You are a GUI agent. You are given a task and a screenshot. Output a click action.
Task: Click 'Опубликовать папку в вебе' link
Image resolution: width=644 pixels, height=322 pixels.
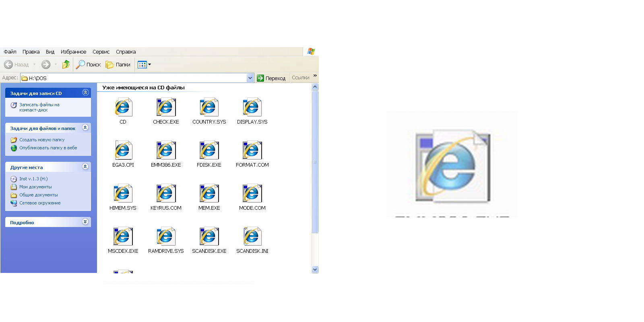pyautogui.click(x=48, y=148)
